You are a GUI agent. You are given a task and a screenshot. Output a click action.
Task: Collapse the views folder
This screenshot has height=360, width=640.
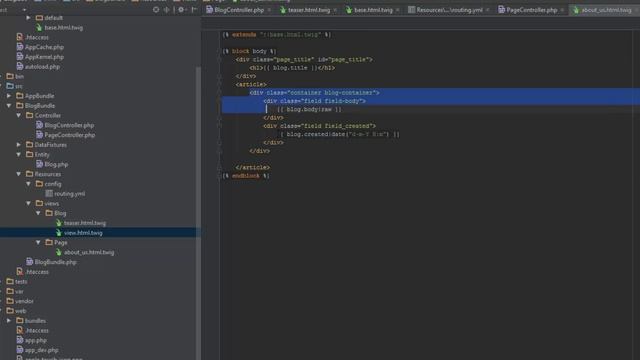pos(28,204)
